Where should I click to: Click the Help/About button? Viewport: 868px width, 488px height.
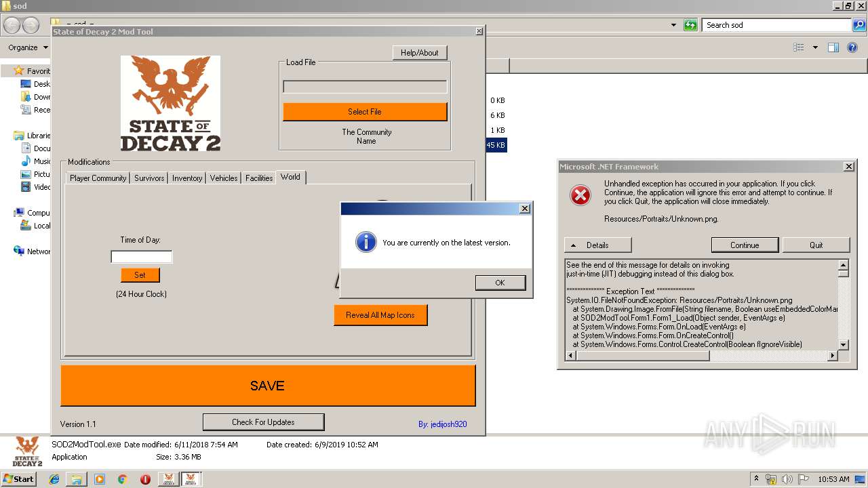(420, 53)
